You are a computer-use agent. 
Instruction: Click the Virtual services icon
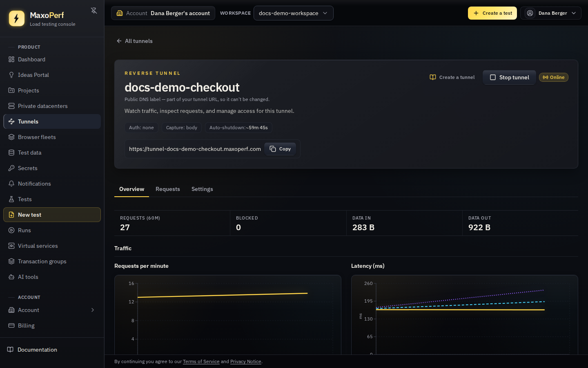[11, 246]
